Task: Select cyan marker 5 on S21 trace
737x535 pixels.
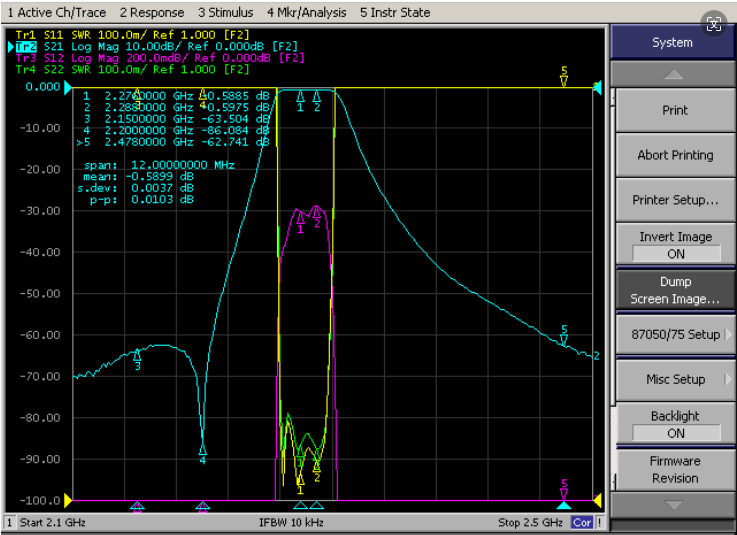Action: click(564, 336)
